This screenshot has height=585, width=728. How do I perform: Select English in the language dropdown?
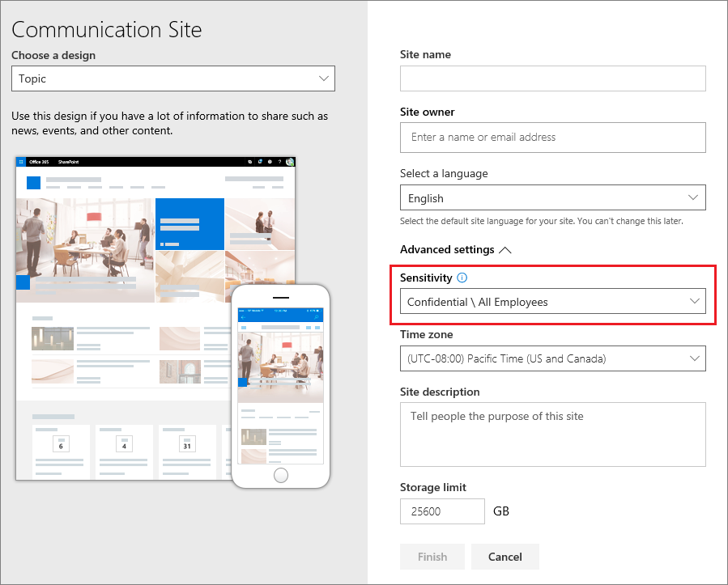point(553,197)
